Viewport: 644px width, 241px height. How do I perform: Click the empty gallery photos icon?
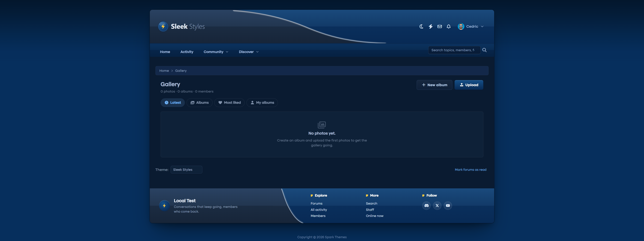point(322,125)
